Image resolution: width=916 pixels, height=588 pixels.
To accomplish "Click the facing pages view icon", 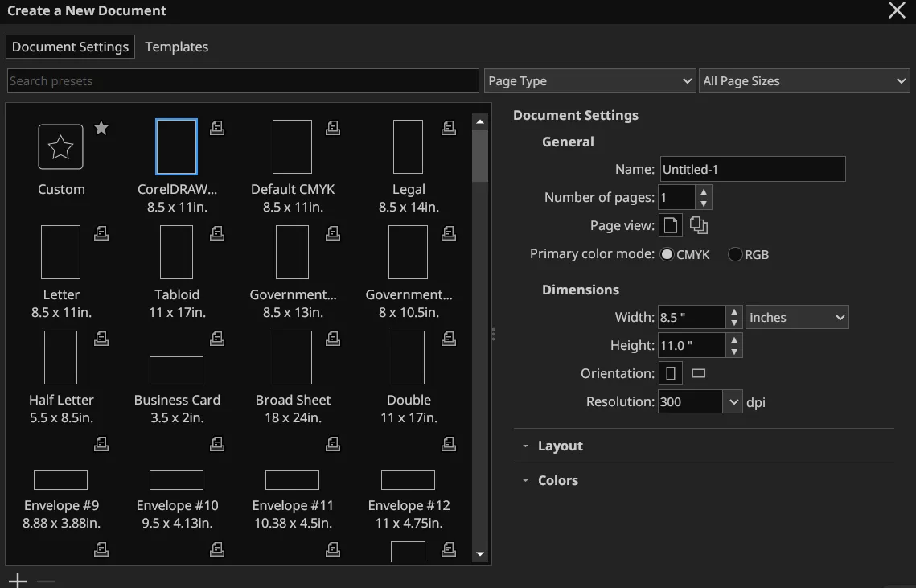I will (698, 226).
